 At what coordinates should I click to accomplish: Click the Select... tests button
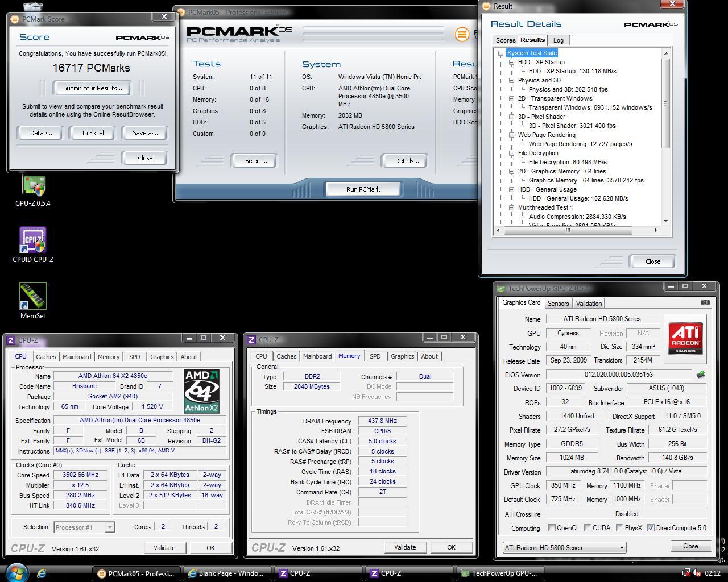pos(256,161)
